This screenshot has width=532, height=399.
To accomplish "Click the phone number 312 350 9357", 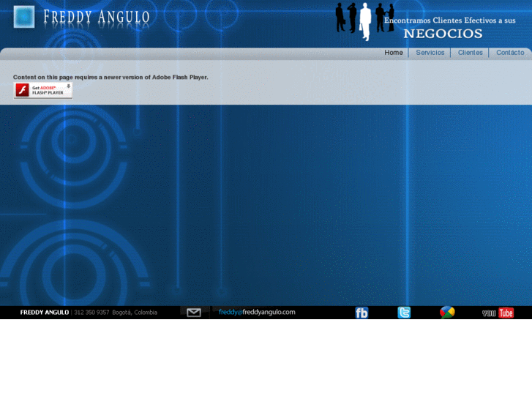I will point(91,313).
